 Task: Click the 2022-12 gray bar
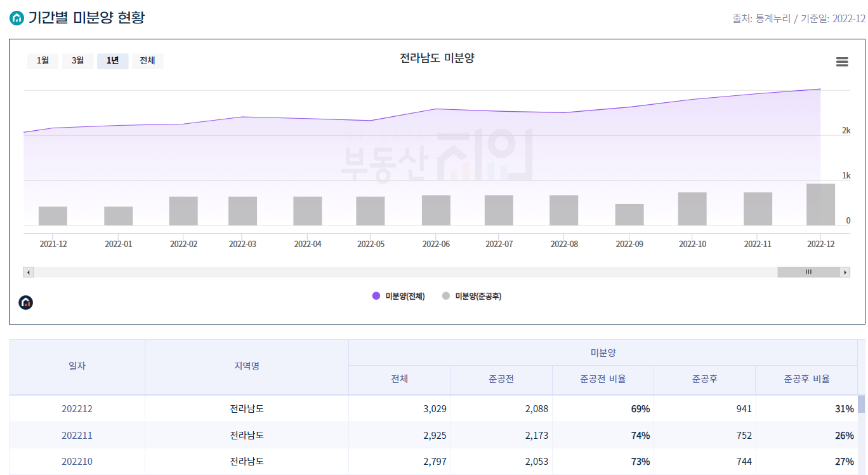(x=820, y=204)
